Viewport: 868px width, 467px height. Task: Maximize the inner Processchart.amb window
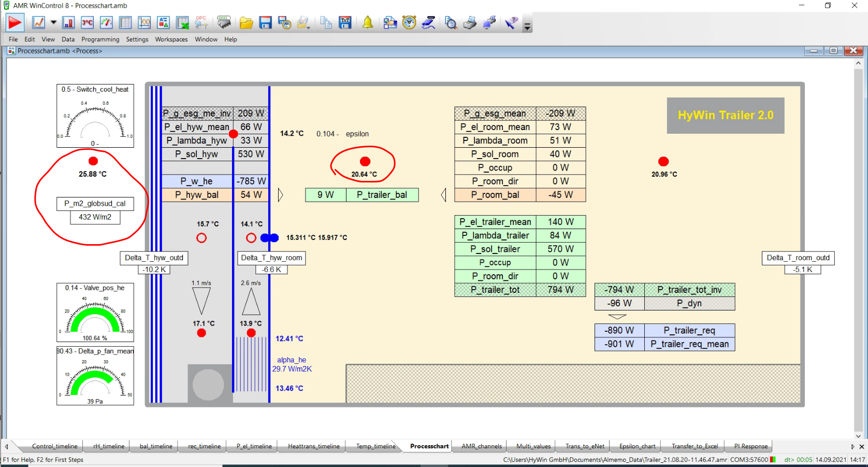[833, 50]
